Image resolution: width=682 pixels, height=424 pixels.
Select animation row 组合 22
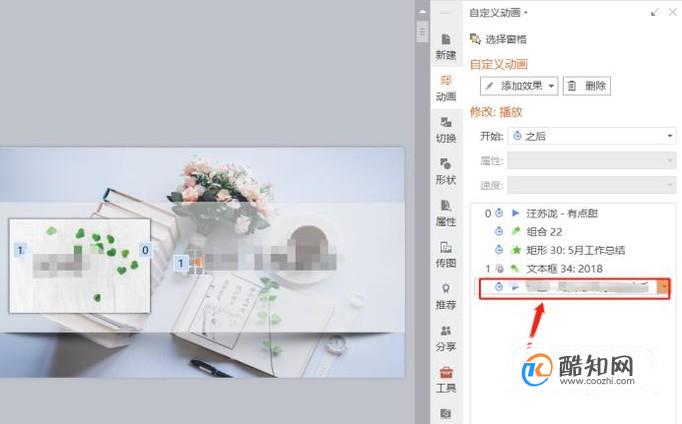click(x=574, y=232)
